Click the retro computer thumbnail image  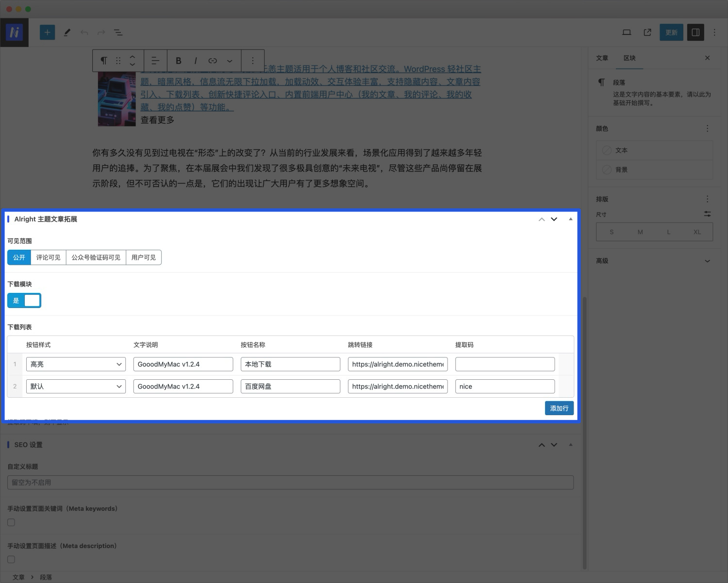(x=117, y=99)
